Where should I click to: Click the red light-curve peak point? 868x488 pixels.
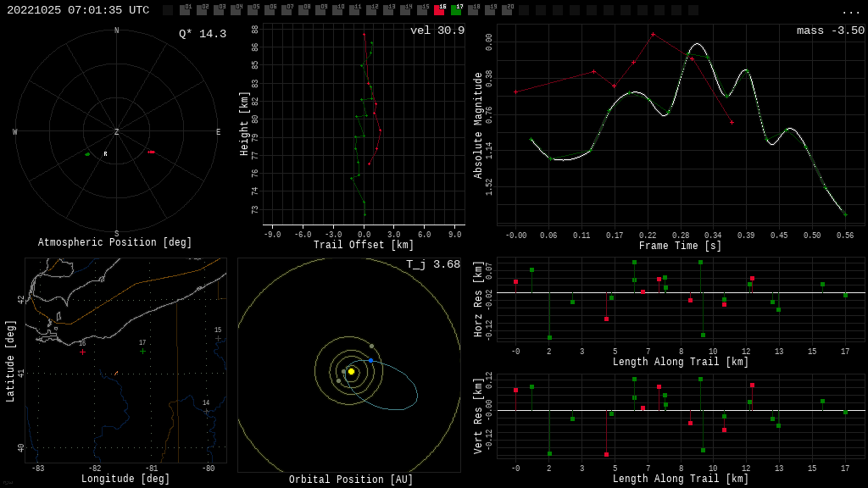[654, 34]
